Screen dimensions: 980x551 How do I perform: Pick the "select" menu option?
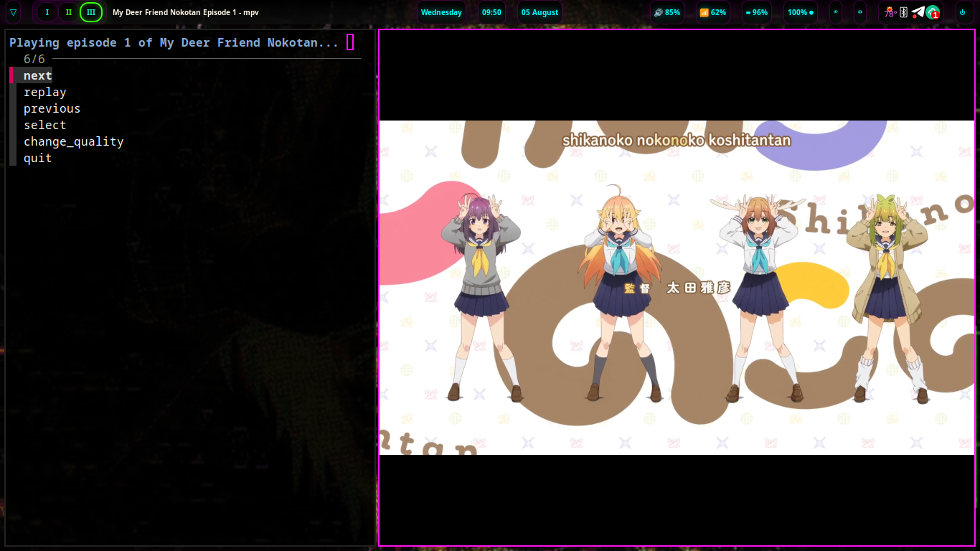coord(44,125)
